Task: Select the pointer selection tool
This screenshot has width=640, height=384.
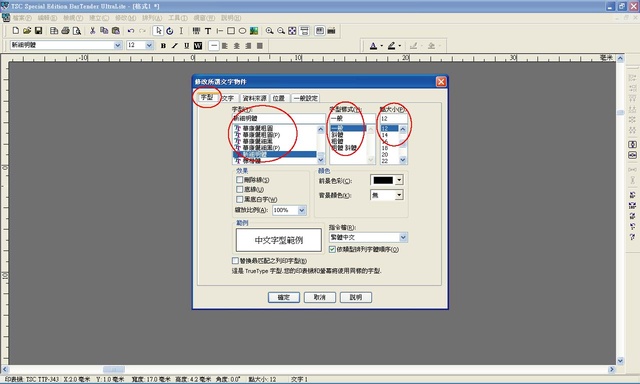Action: click(158, 31)
